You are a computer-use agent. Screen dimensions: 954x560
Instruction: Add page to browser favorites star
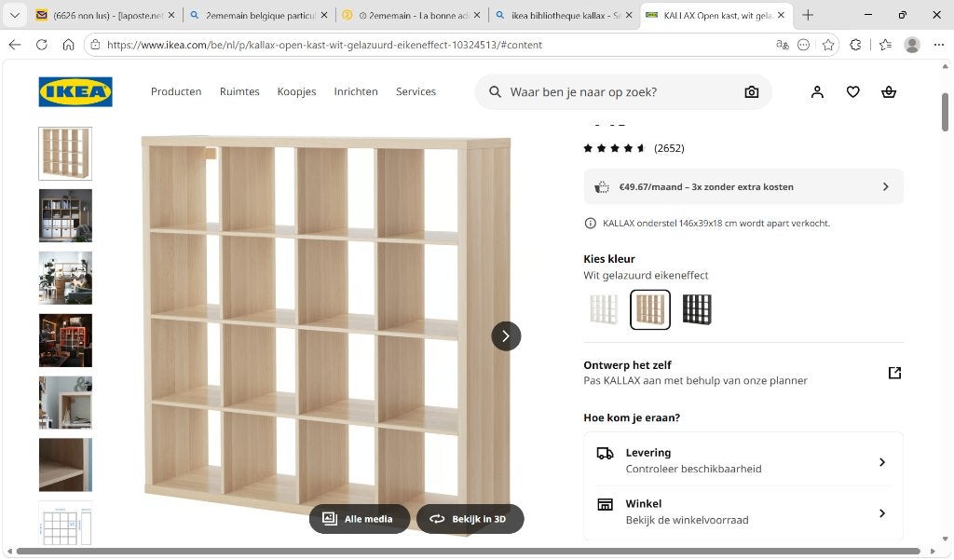[828, 45]
